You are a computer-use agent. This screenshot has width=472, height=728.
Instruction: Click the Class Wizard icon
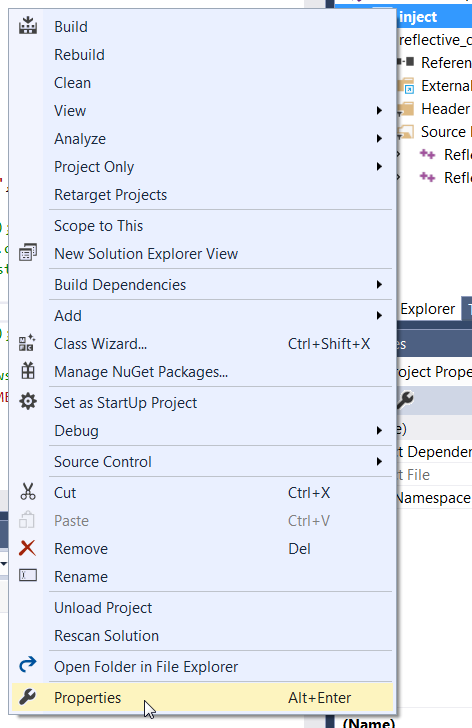point(27,343)
